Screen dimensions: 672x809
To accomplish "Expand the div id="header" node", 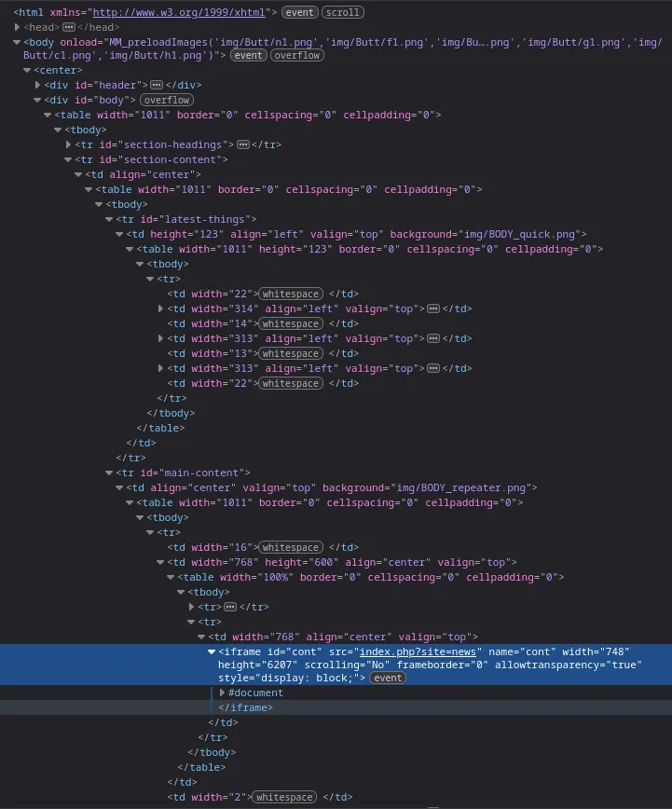I will click(37, 85).
